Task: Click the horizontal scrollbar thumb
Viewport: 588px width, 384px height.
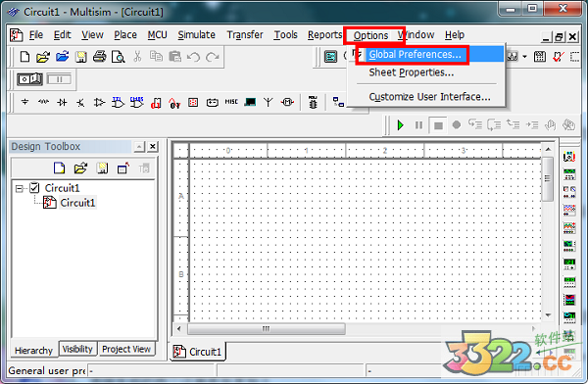Action: [x=267, y=329]
